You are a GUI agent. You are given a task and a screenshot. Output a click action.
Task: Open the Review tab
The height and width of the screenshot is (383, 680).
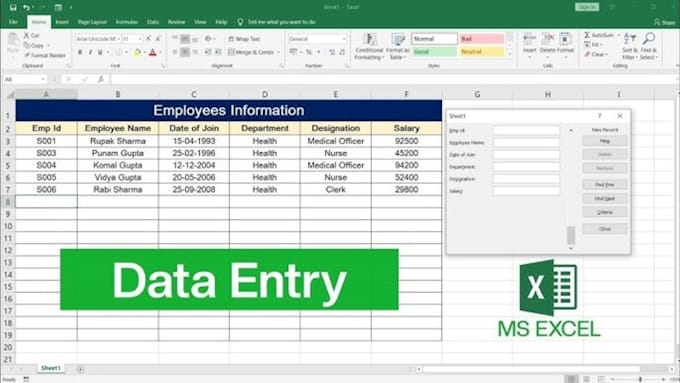(177, 22)
